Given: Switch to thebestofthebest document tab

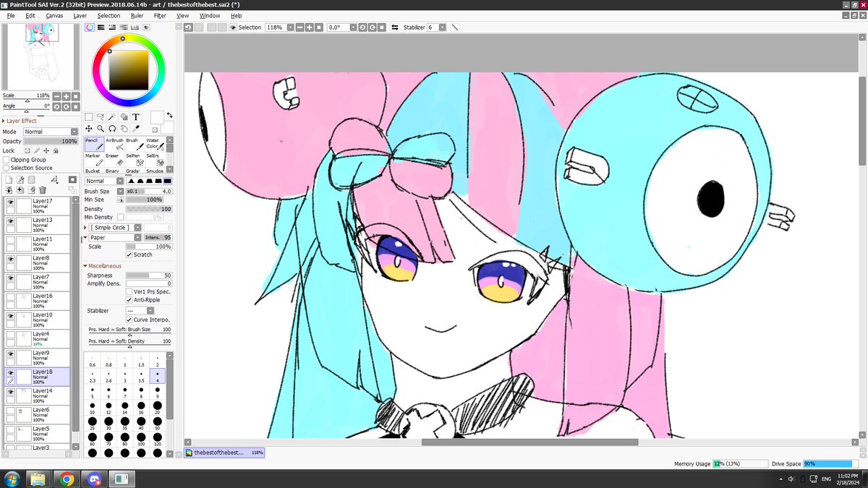Looking at the screenshot, I should coord(225,453).
